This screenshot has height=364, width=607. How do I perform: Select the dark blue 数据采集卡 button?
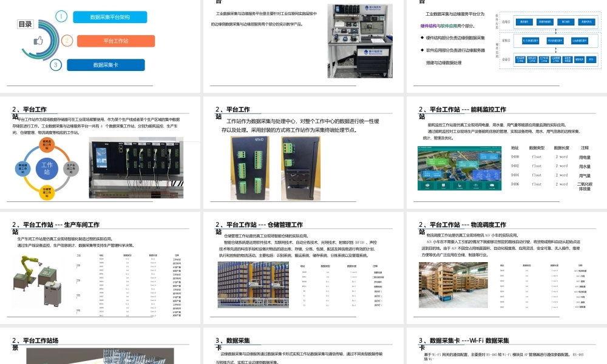tap(106, 65)
